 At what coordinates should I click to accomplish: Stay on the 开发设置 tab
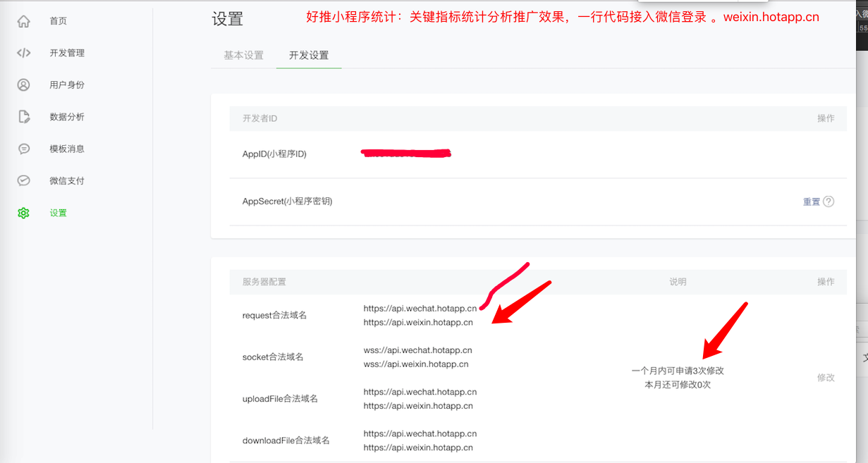coord(308,54)
